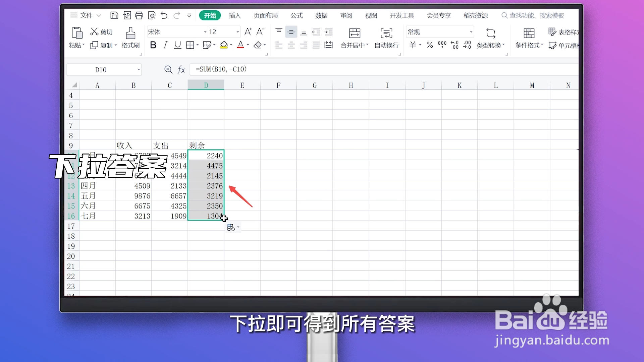Open paste options dropdown arrow

point(84,45)
